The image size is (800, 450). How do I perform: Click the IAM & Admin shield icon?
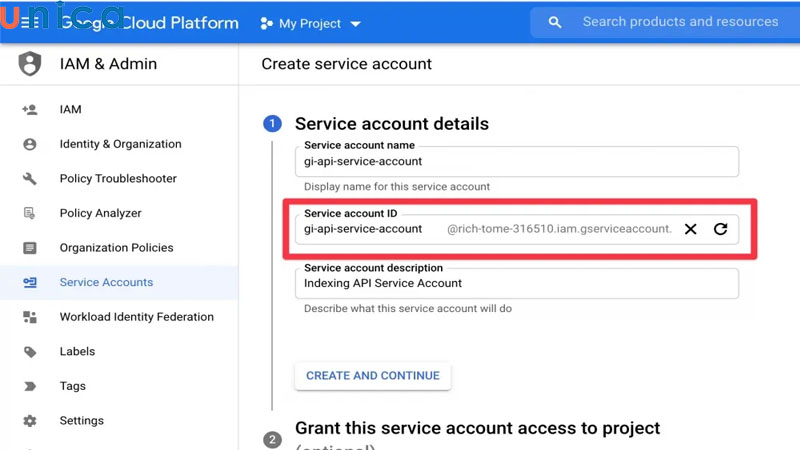[x=30, y=64]
